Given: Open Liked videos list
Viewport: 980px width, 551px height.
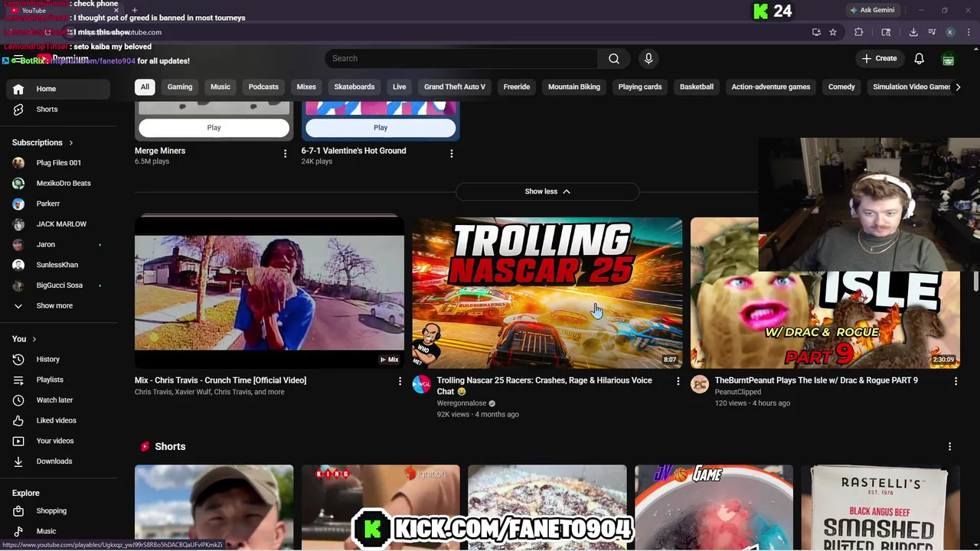Looking at the screenshot, I should click(x=58, y=421).
